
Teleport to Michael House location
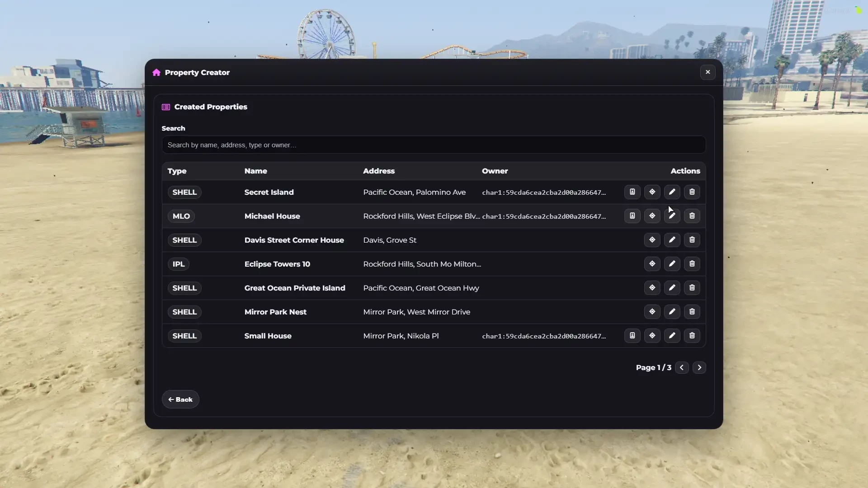point(652,216)
